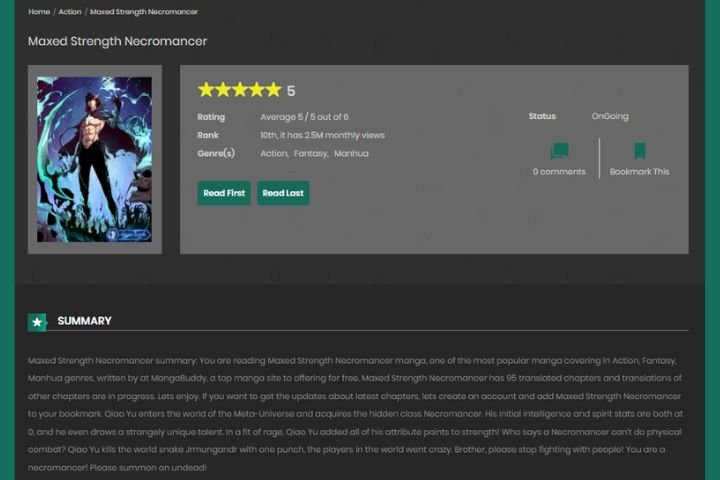Select the third yellow rating star
The height and width of the screenshot is (480, 720).
(240, 90)
